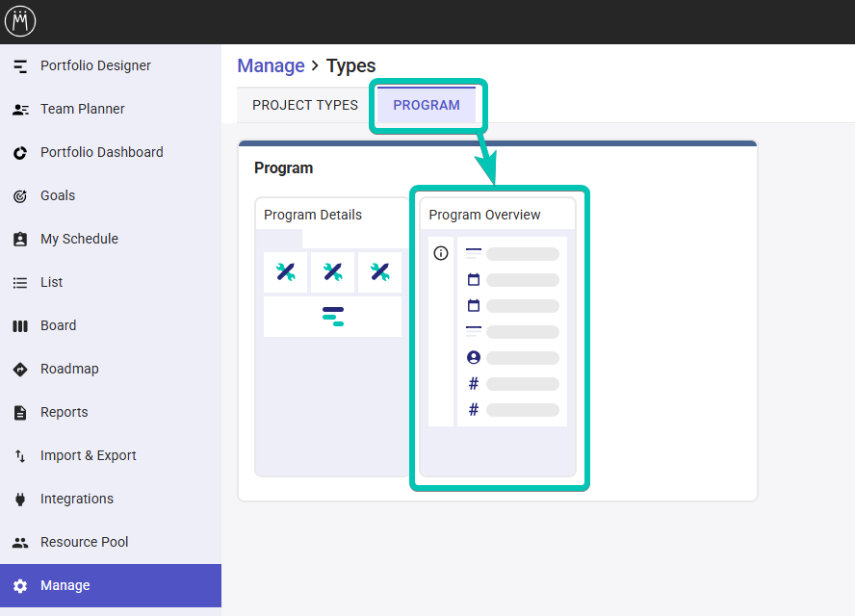
Task: Switch to the List view
Action: (x=51, y=282)
